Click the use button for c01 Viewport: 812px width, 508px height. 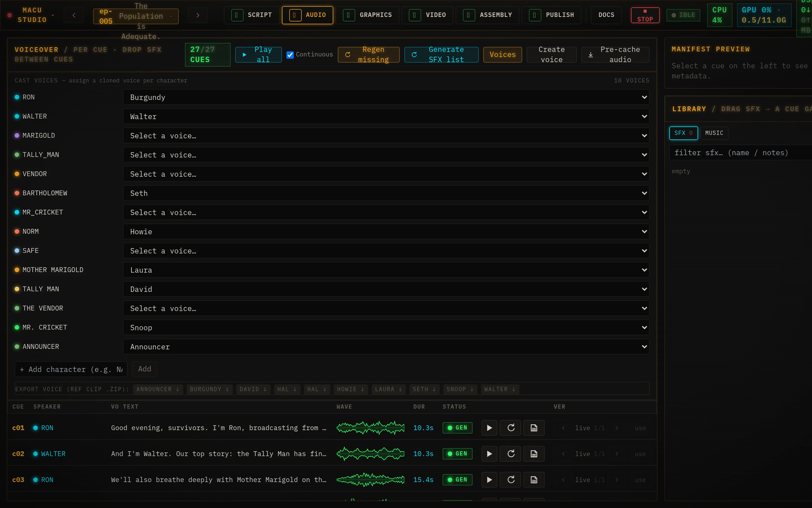pos(640,428)
